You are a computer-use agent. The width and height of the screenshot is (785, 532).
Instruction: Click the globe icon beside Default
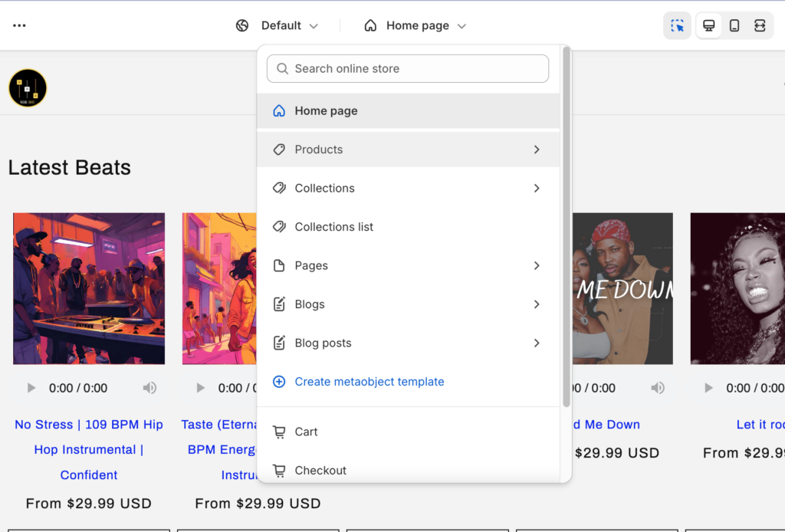(242, 25)
